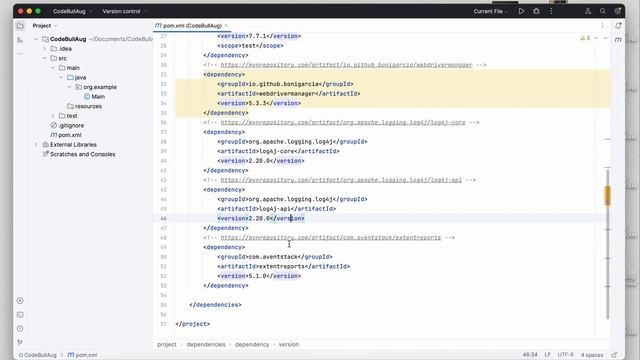Click pom.xml in status bar path

pos(82,355)
